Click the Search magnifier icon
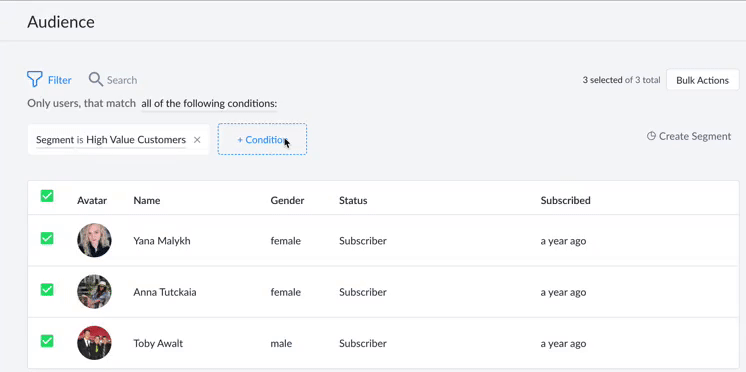 [x=96, y=79]
